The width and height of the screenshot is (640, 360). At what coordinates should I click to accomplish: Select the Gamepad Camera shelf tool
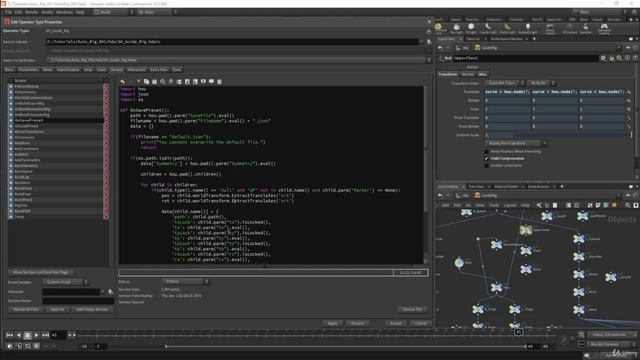coord(604,29)
